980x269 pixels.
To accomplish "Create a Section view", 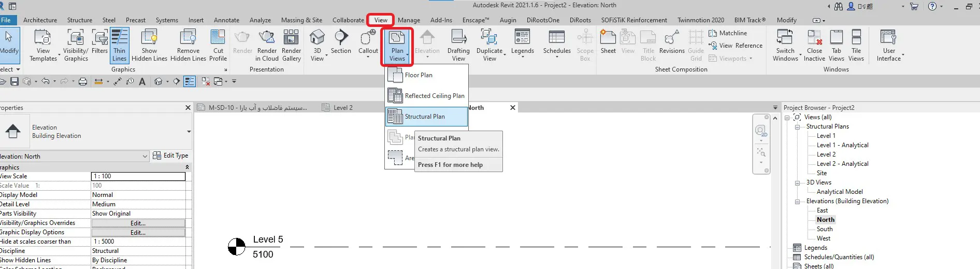I will pyautogui.click(x=341, y=41).
